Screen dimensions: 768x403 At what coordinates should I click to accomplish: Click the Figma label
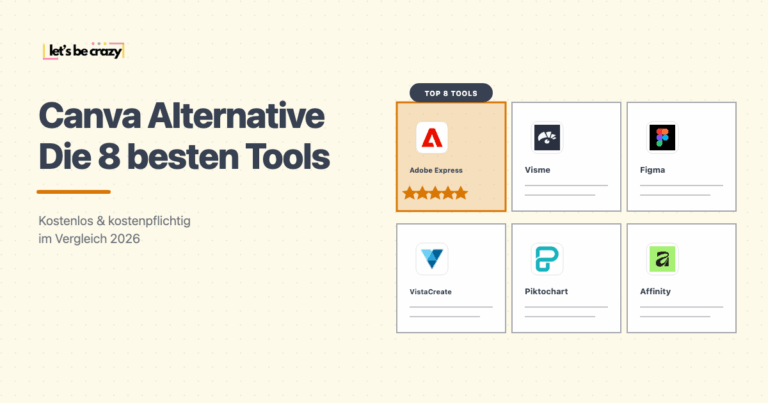652,170
